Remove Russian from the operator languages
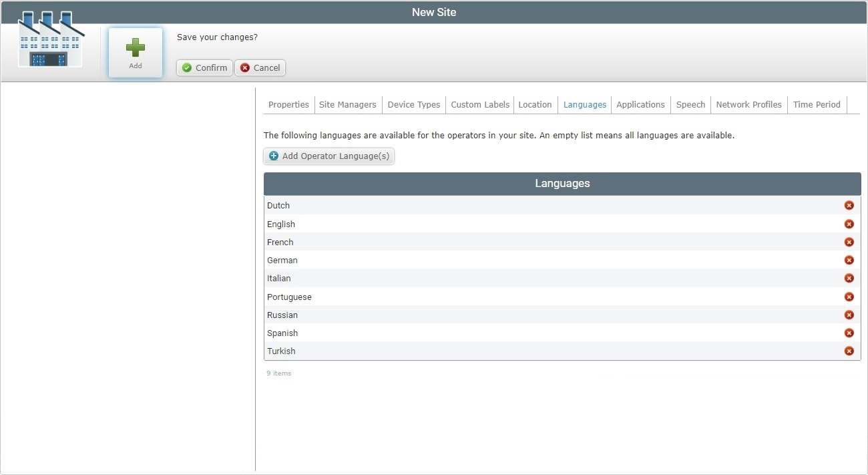The width and height of the screenshot is (868, 475). (849, 314)
